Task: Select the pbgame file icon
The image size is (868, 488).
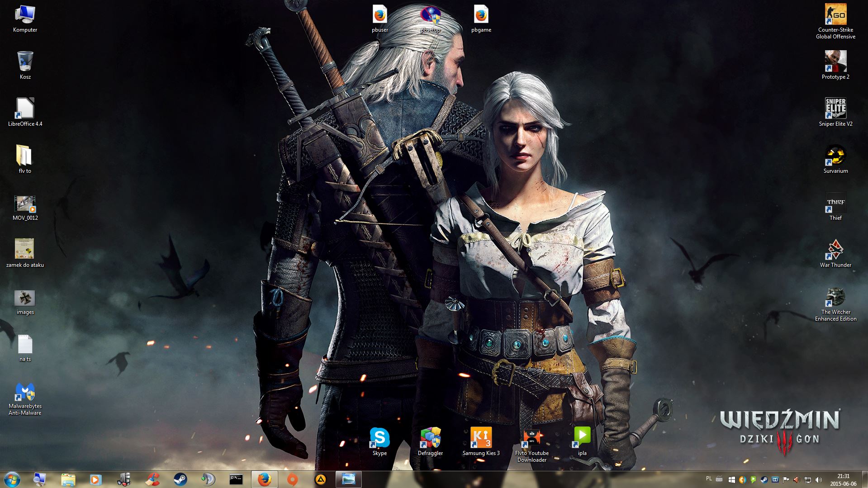Action: (x=481, y=19)
